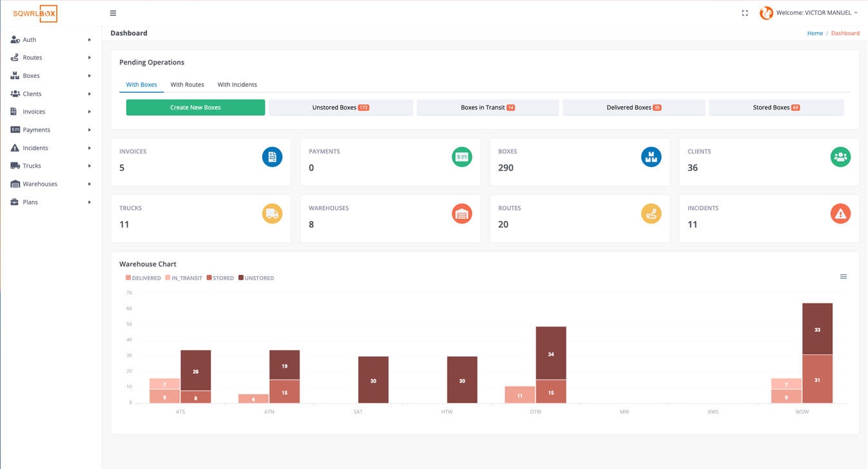Image resolution: width=868 pixels, height=469 pixels.
Task: Click the hamburger sidebar toggle icon
Action: tap(113, 13)
